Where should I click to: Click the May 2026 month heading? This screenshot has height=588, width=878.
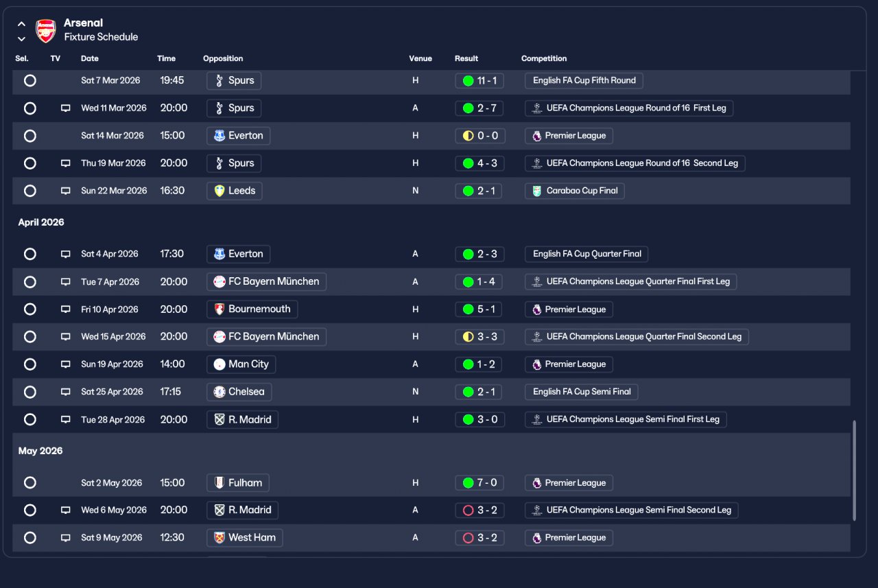[x=40, y=451]
